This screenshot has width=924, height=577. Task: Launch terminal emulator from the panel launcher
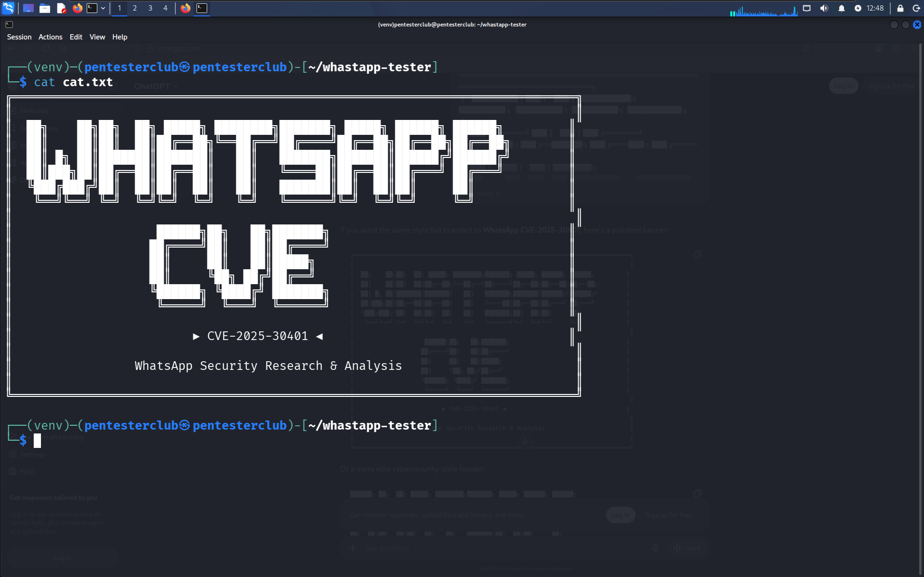tap(92, 8)
